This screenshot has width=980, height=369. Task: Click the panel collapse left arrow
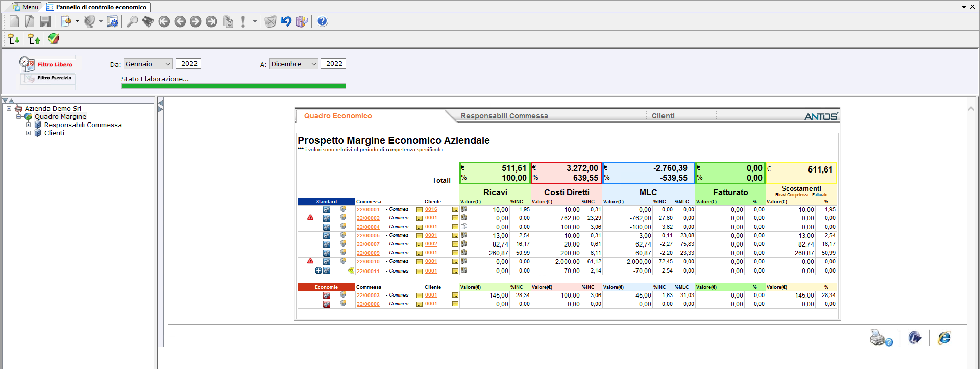161,103
